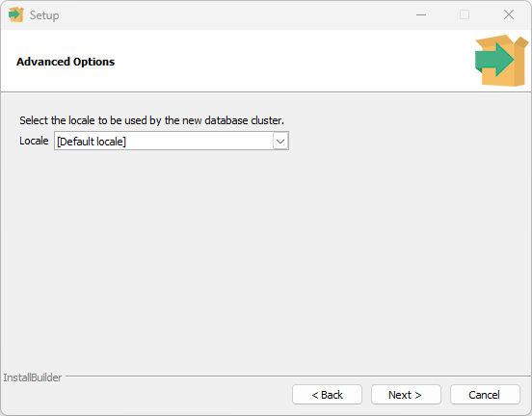
Task: Click the Setup window title text
Action: (44, 15)
